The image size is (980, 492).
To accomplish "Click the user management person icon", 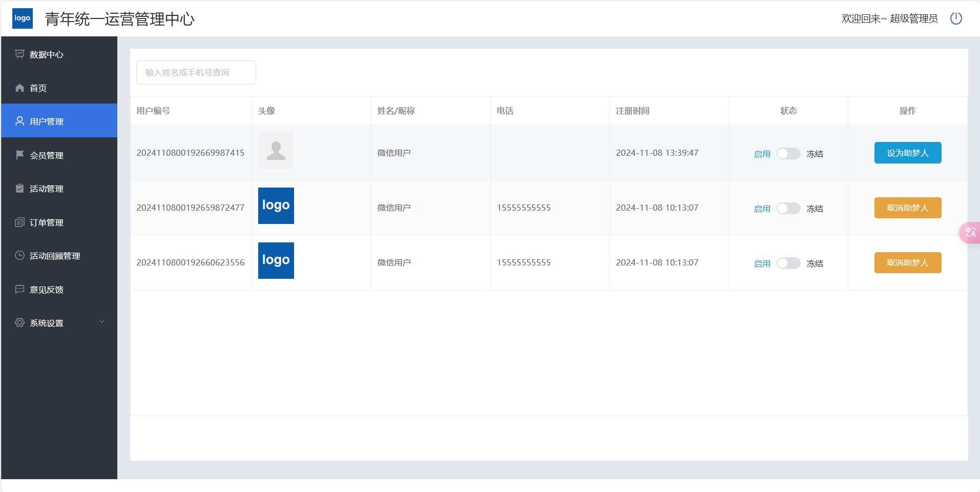I will [x=19, y=121].
